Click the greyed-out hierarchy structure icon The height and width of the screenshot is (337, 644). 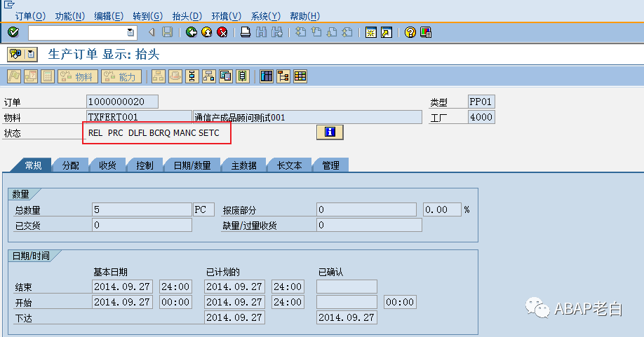coord(158,76)
